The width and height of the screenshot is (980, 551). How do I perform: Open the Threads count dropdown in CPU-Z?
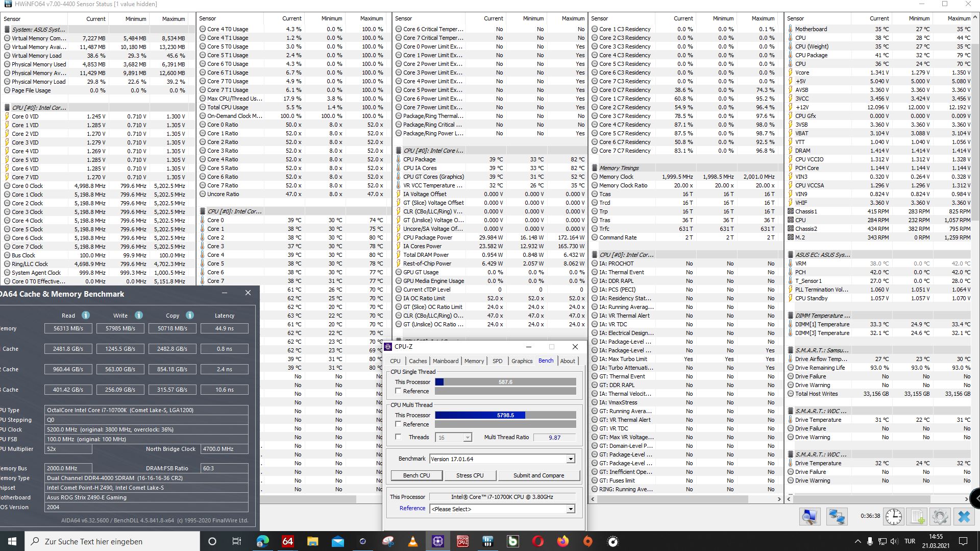(x=467, y=438)
